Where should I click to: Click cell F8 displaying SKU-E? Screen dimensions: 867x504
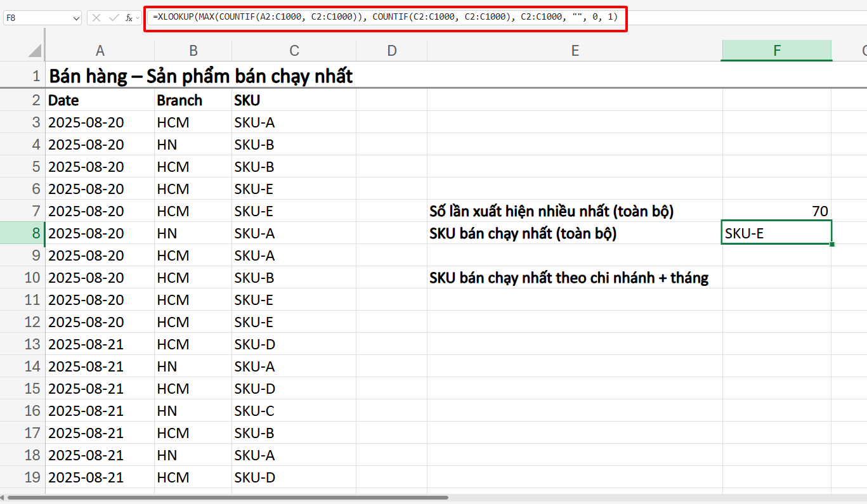[x=776, y=233]
